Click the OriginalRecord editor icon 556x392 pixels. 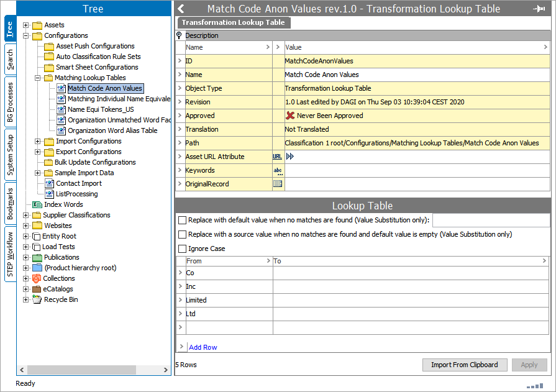pos(278,184)
